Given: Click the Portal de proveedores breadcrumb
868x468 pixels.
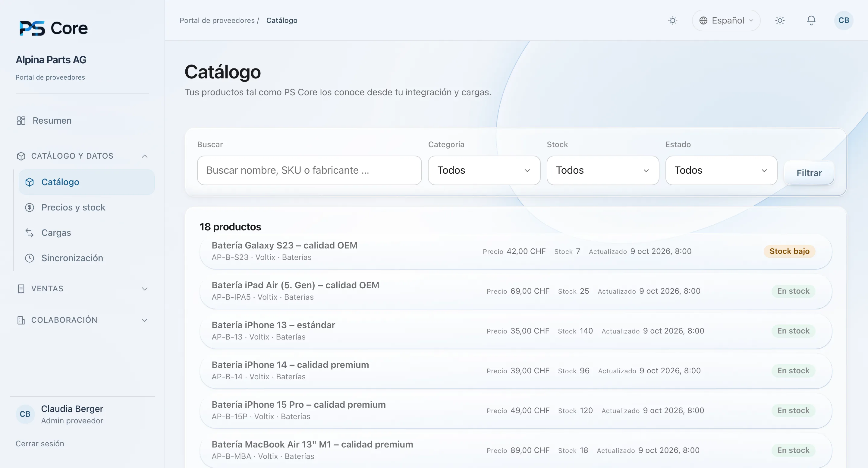Looking at the screenshot, I should 217,21.
